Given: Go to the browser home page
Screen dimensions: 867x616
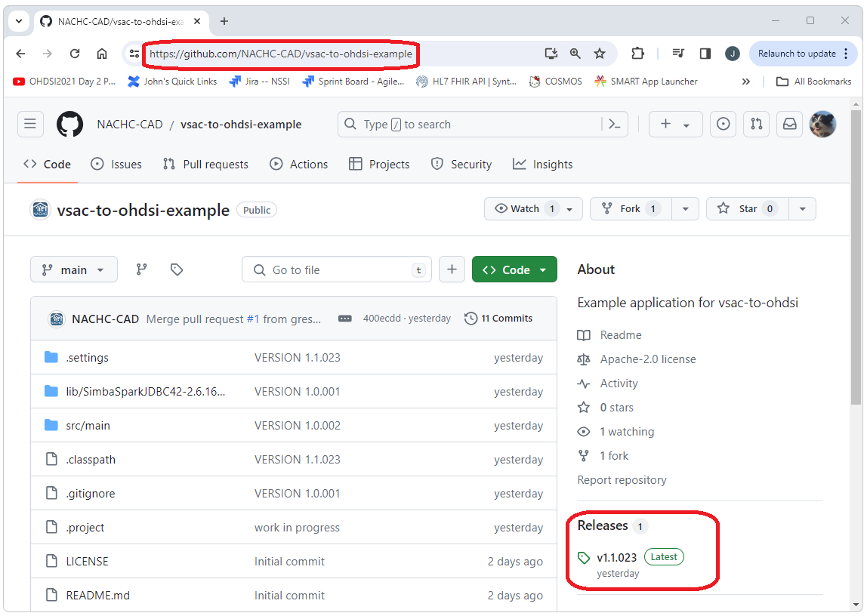Looking at the screenshot, I should tap(102, 54).
